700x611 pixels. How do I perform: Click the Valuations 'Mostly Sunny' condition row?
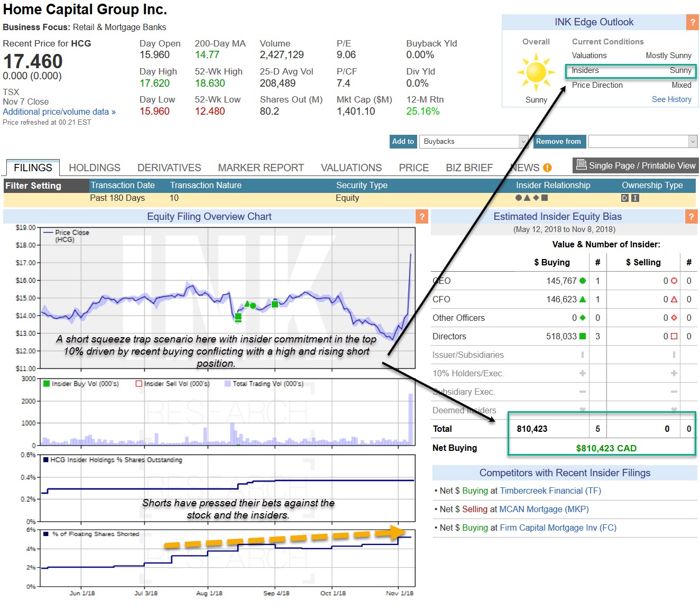pos(631,55)
